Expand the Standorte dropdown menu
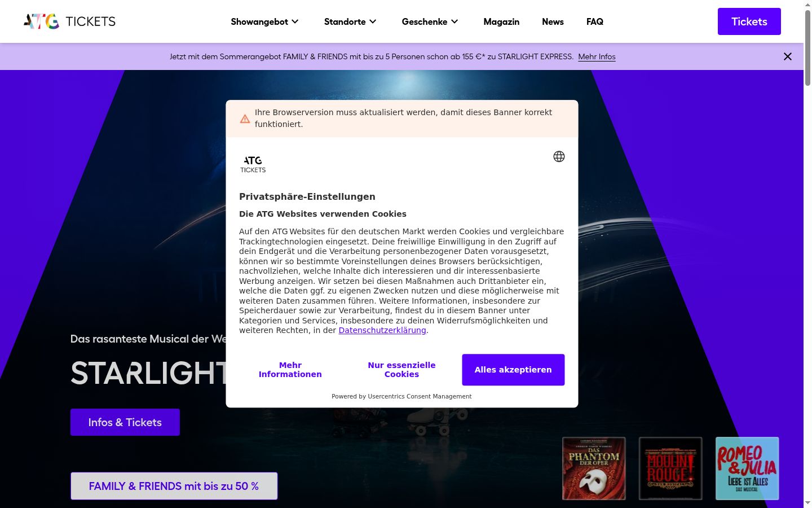 point(350,21)
